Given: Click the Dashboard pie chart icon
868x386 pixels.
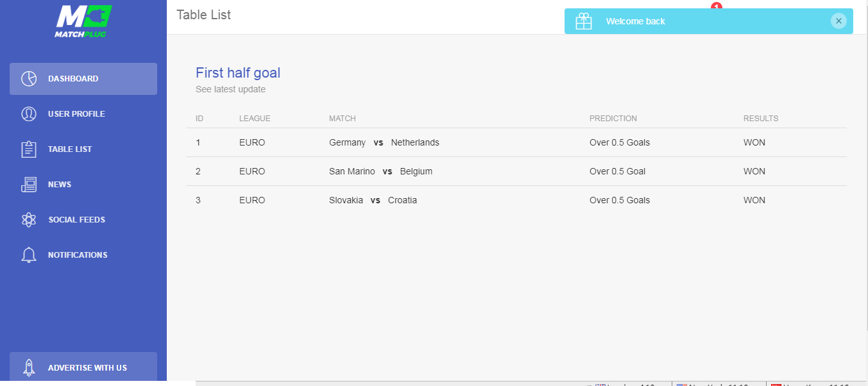Looking at the screenshot, I should pos(29,79).
